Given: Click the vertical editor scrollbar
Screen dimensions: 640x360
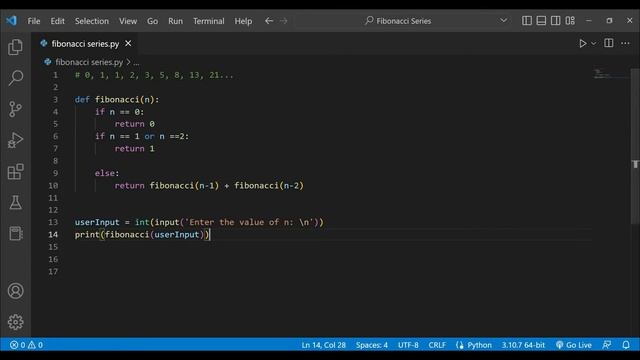Looking at the screenshot, I should [x=636, y=147].
